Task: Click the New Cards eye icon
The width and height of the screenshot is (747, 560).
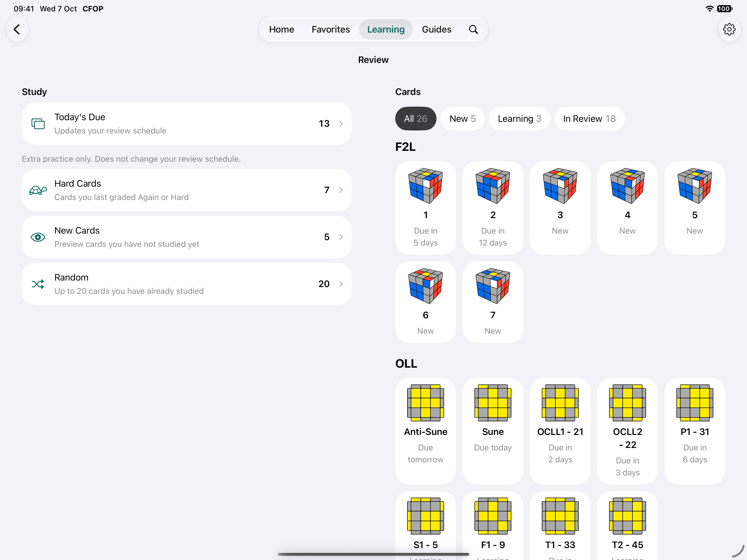Action: pyautogui.click(x=38, y=237)
